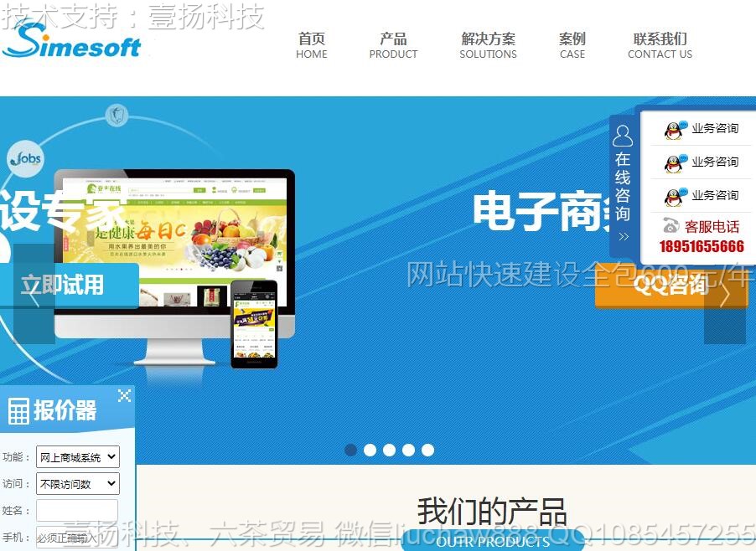756x551 pixels.
Task: Click the first QQ penguin 业务咨询 icon
Action: 674,130
